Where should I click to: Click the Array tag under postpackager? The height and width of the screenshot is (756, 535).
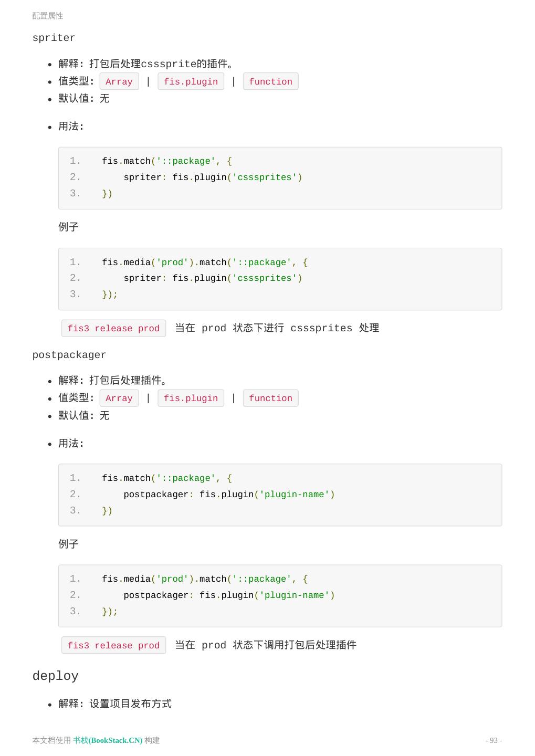[x=119, y=398]
